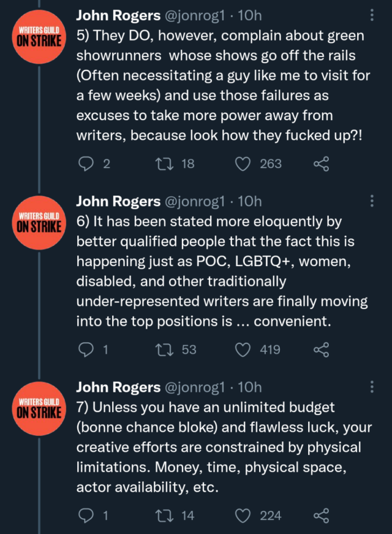Open more options menu for tweet 6
This screenshot has height=534, width=392.
click(373, 200)
